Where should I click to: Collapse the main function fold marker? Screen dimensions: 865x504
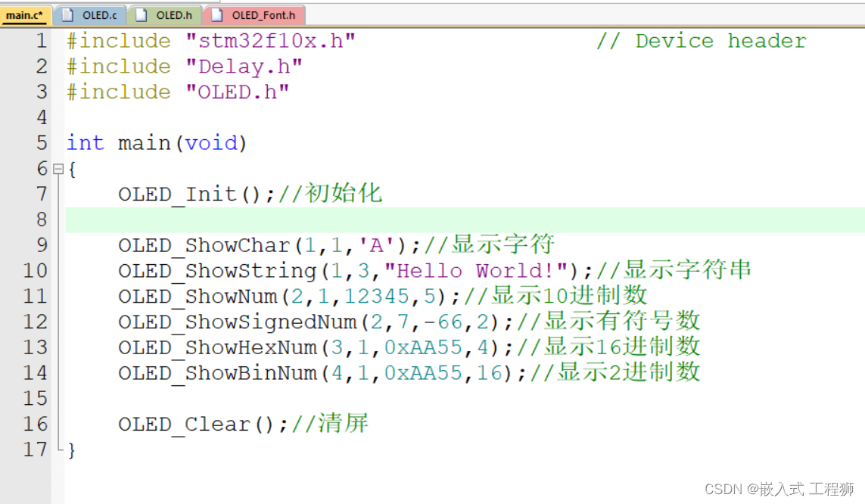[x=58, y=170]
